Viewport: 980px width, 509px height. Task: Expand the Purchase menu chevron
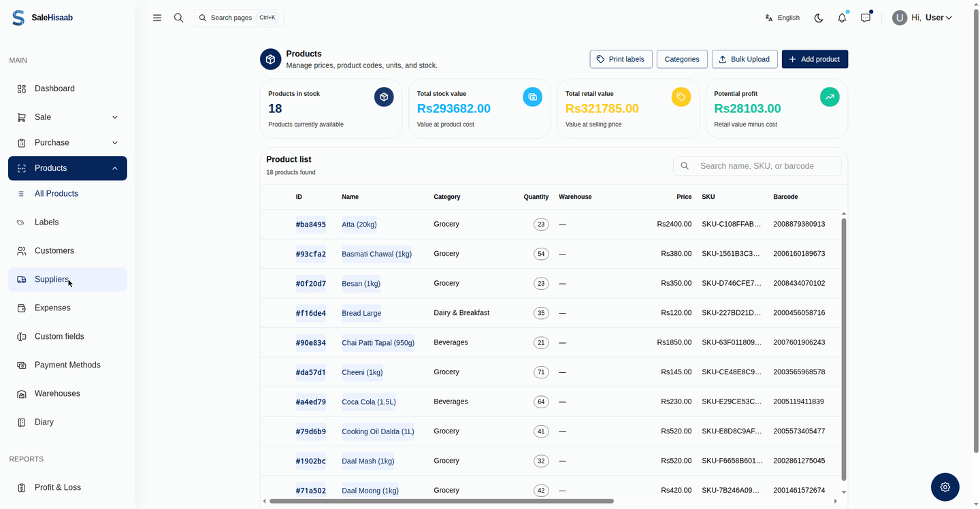[115, 143]
